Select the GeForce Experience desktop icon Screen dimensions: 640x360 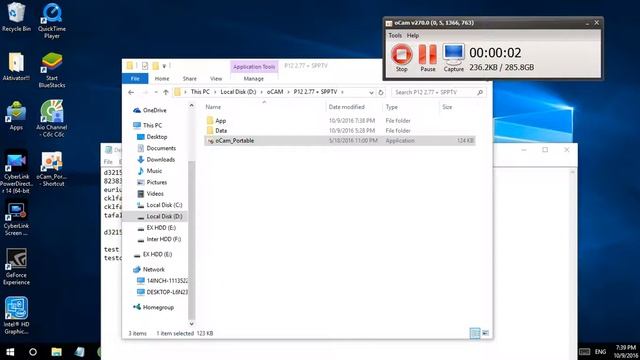[16, 267]
